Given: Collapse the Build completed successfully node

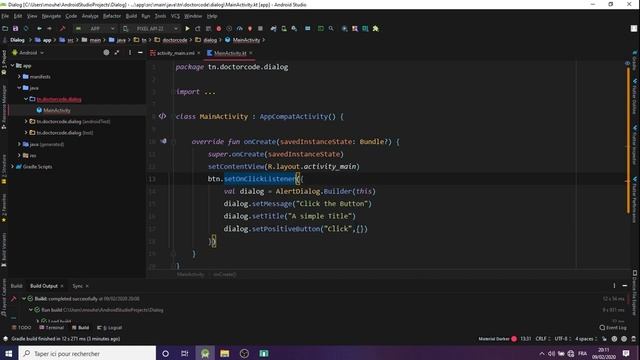Looking at the screenshot, I should tap(24, 299).
